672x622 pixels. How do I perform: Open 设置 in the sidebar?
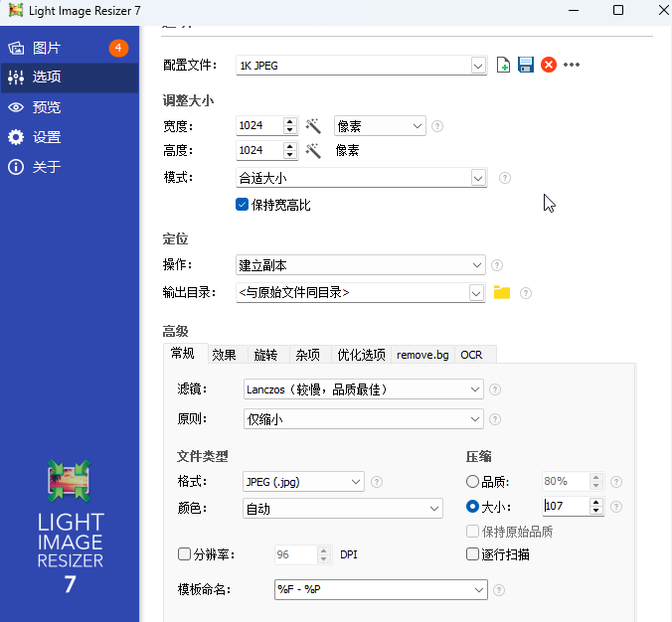click(47, 137)
